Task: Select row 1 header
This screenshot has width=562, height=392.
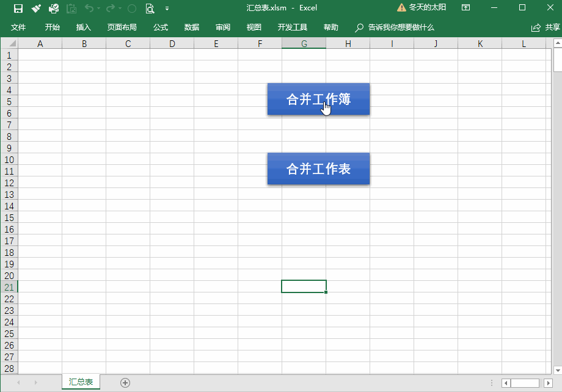Action: tap(9, 55)
